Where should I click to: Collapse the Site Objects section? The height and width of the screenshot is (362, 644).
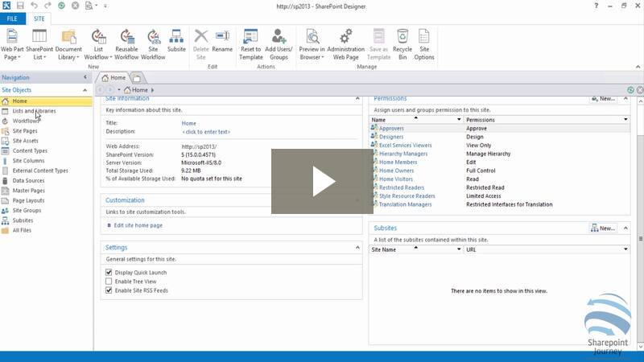85,90
